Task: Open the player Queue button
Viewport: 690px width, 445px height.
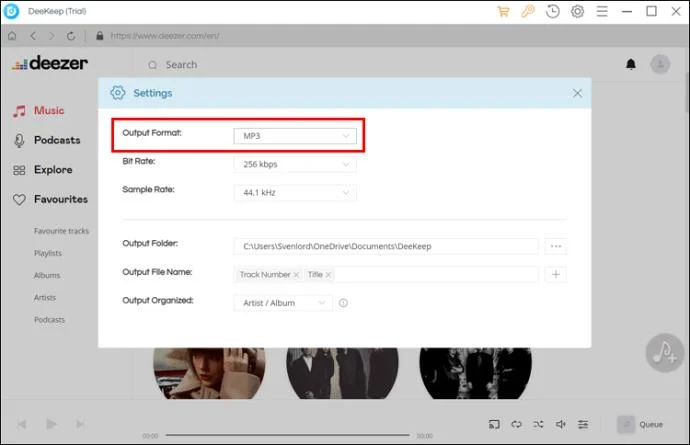Action: (640, 424)
